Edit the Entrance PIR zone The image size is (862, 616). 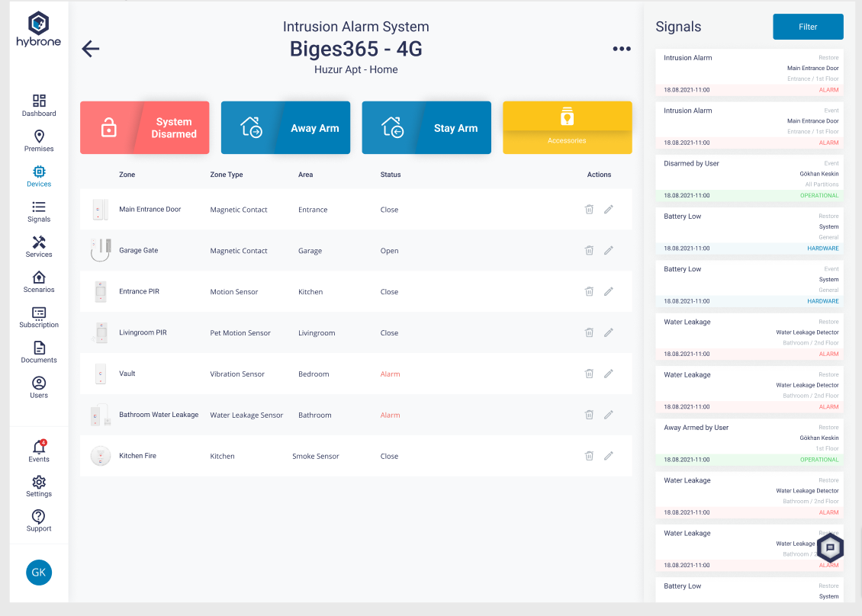coord(609,292)
